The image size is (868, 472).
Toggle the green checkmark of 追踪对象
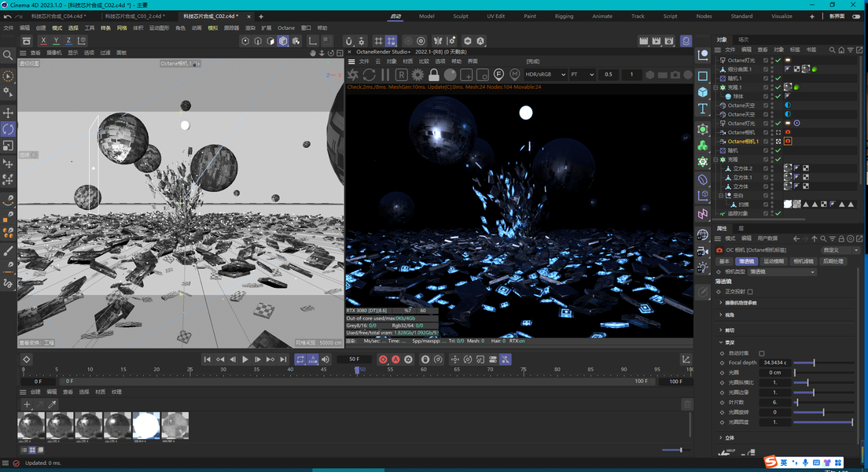778,213
